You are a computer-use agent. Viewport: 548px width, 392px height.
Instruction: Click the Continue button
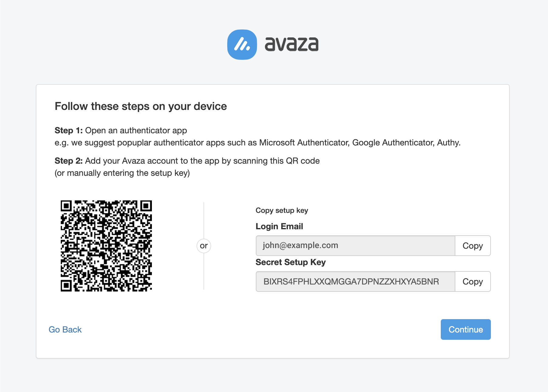(466, 329)
